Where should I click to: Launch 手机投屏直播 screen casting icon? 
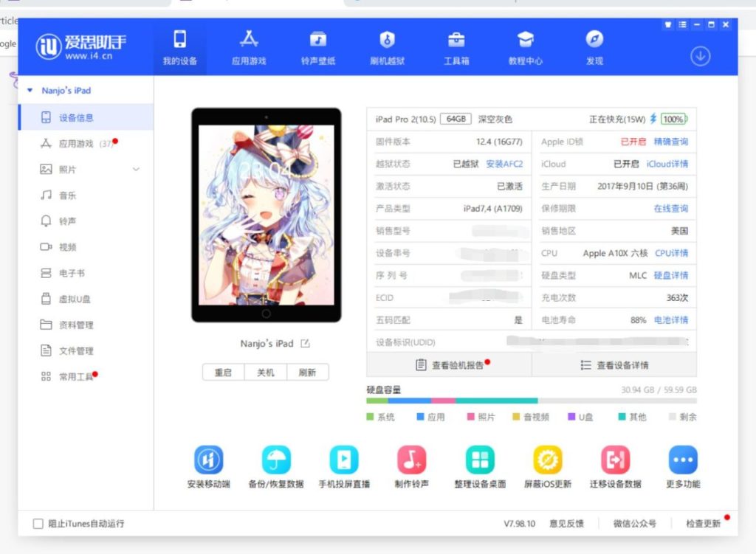[344, 460]
